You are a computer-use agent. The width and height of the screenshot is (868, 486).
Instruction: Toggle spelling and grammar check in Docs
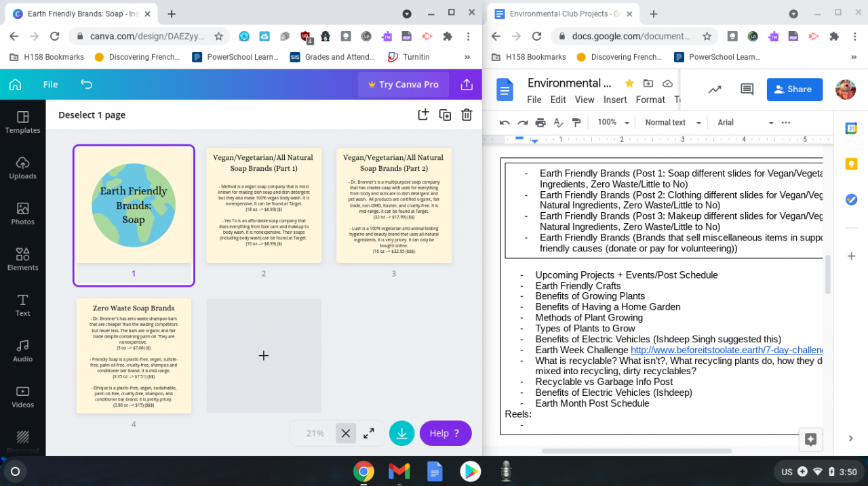[559, 123]
